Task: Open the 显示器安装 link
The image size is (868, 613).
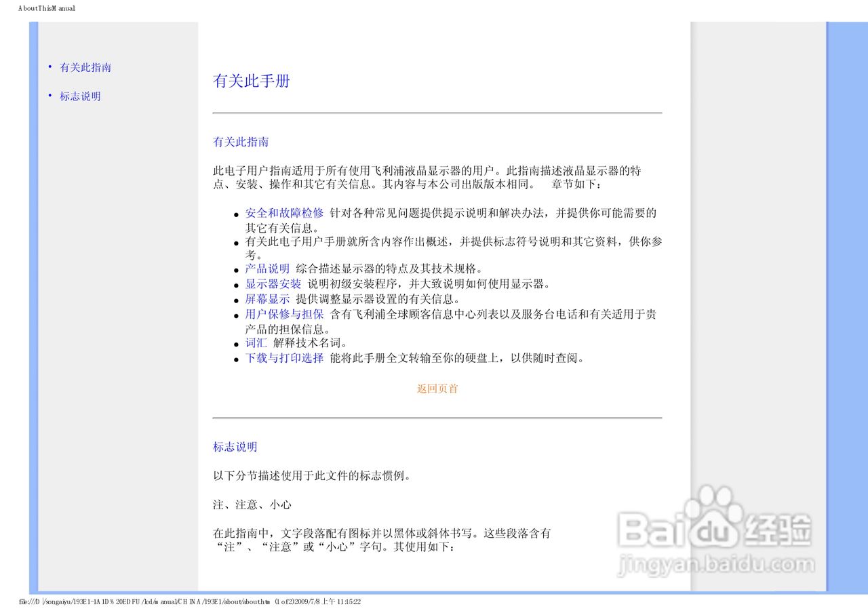Action: 273,283
